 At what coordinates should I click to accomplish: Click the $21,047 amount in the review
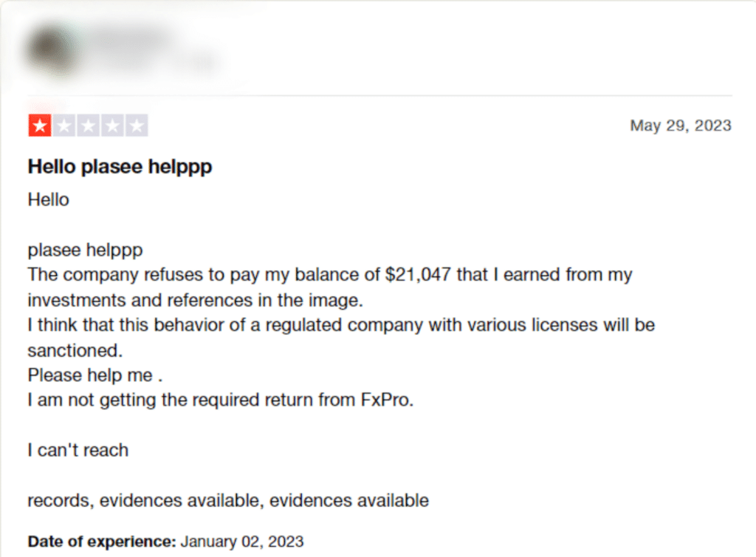(x=418, y=274)
